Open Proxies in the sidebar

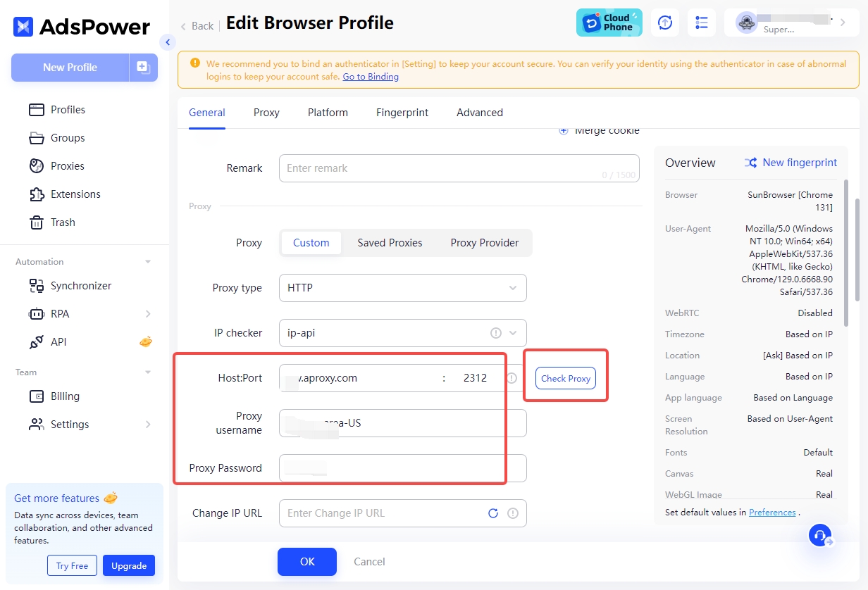coord(68,166)
